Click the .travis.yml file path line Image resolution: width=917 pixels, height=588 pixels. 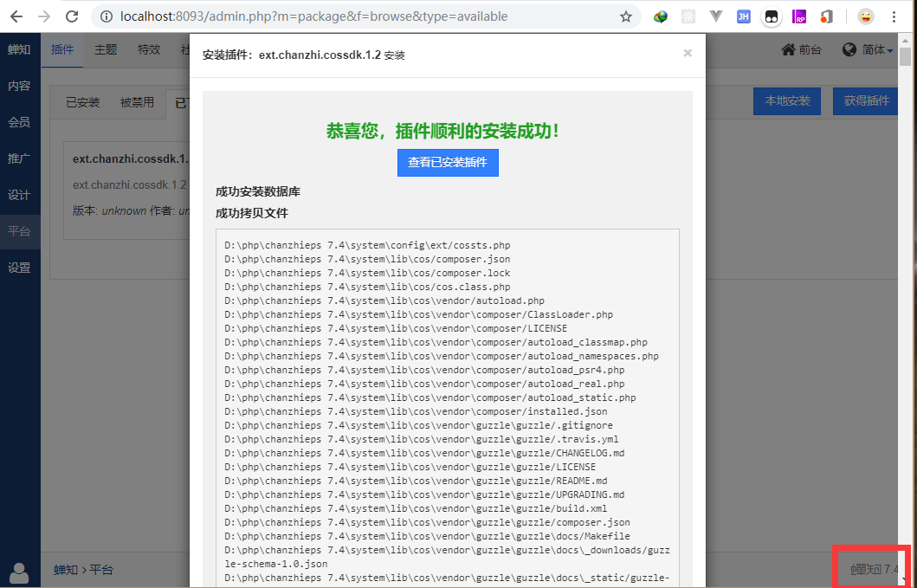422,439
